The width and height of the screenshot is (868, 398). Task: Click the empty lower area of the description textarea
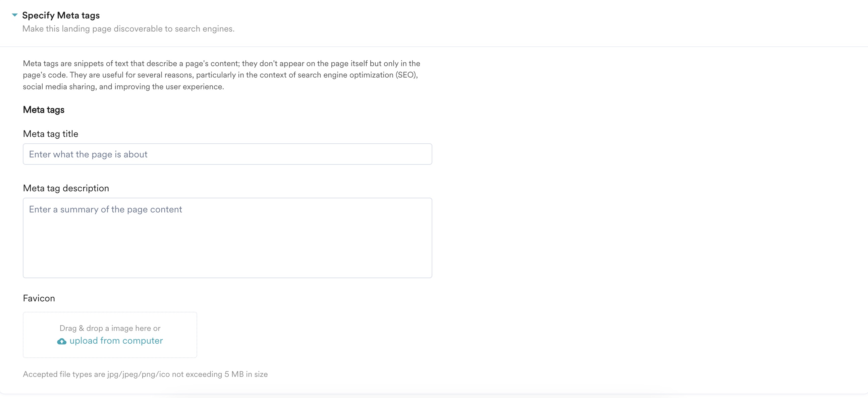[227, 259]
